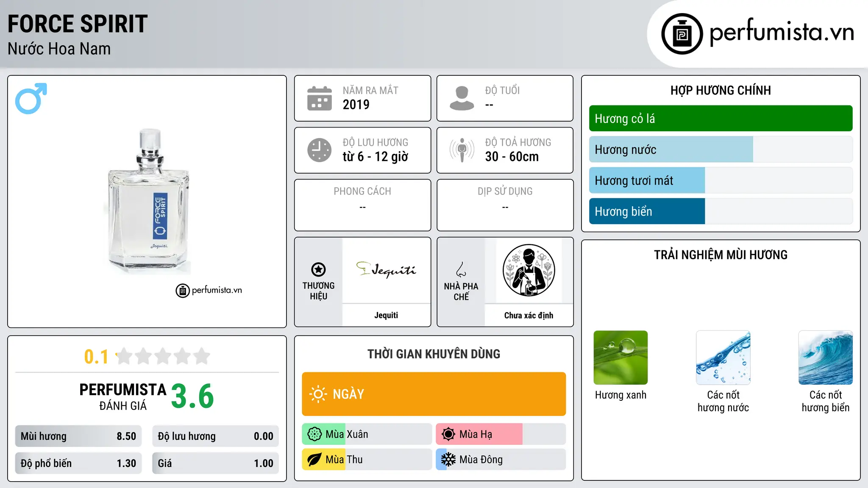Open the Hương xanh note image
The image size is (868, 488).
[620, 358]
